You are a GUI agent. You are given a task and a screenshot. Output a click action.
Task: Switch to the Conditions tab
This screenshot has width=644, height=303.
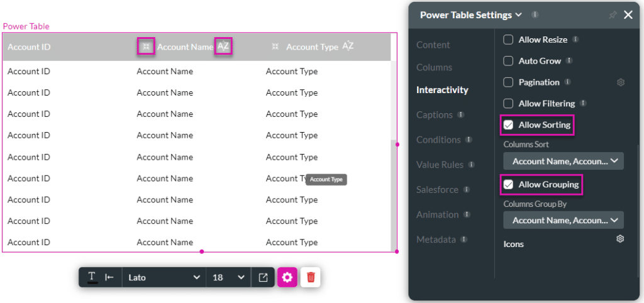pyautogui.click(x=438, y=140)
